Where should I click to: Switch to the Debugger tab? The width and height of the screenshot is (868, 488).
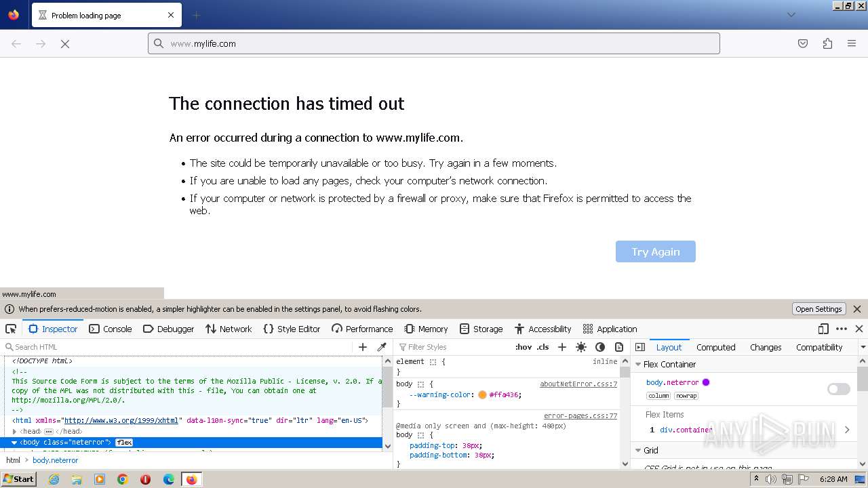pyautogui.click(x=169, y=329)
